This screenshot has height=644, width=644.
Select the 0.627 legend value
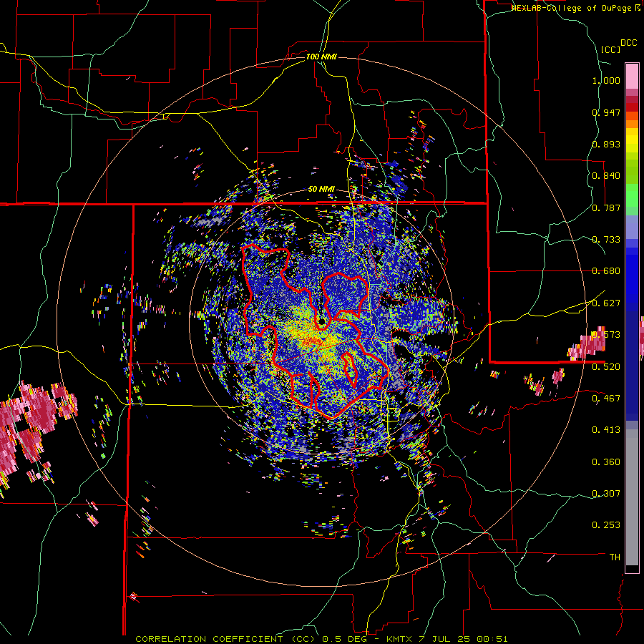click(x=606, y=303)
